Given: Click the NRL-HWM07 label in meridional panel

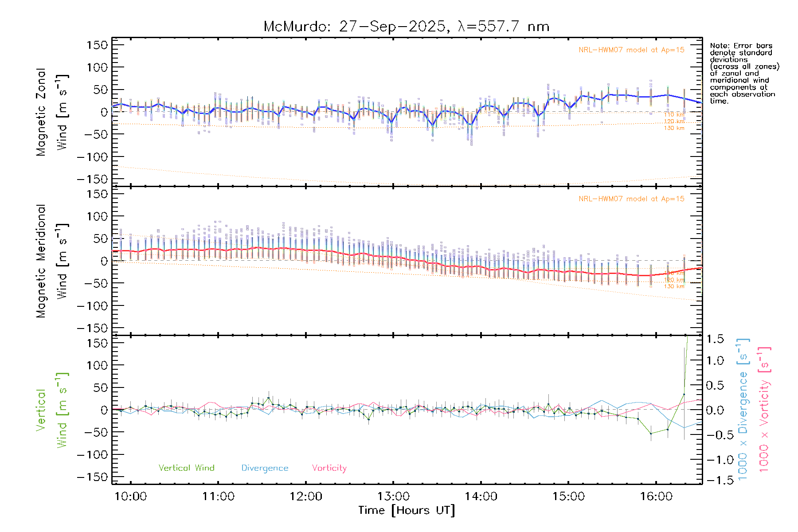Looking at the screenshot, I should [x=631, y=199].
